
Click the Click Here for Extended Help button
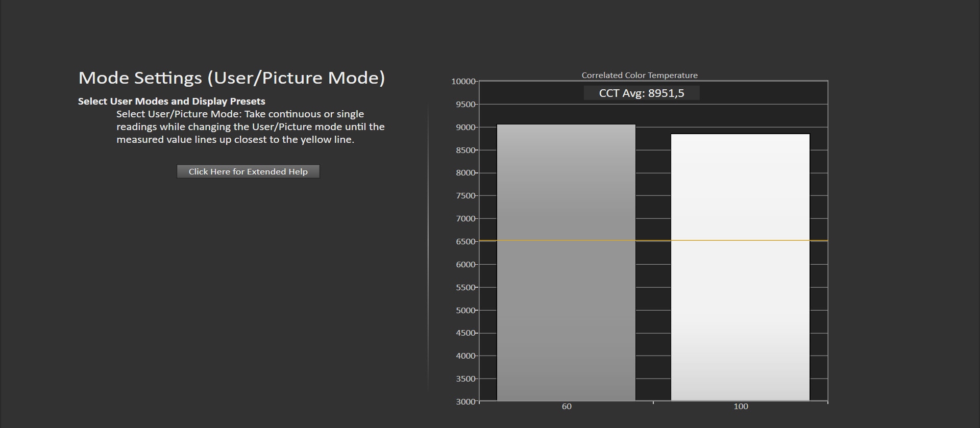(x=248, y=171)
